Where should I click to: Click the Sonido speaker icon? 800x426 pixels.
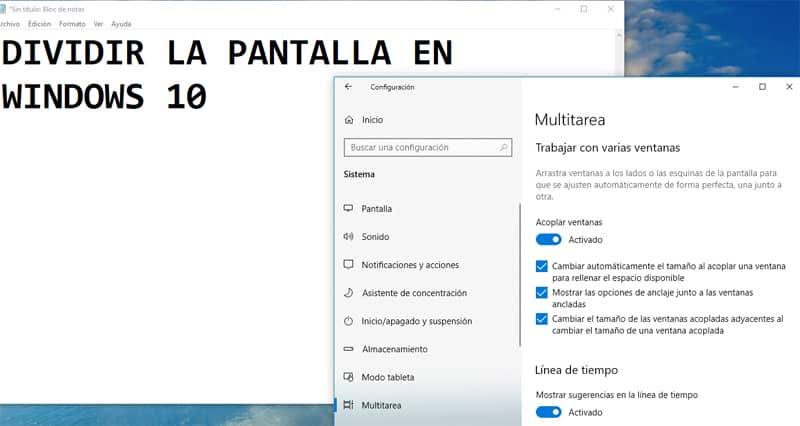348,236
